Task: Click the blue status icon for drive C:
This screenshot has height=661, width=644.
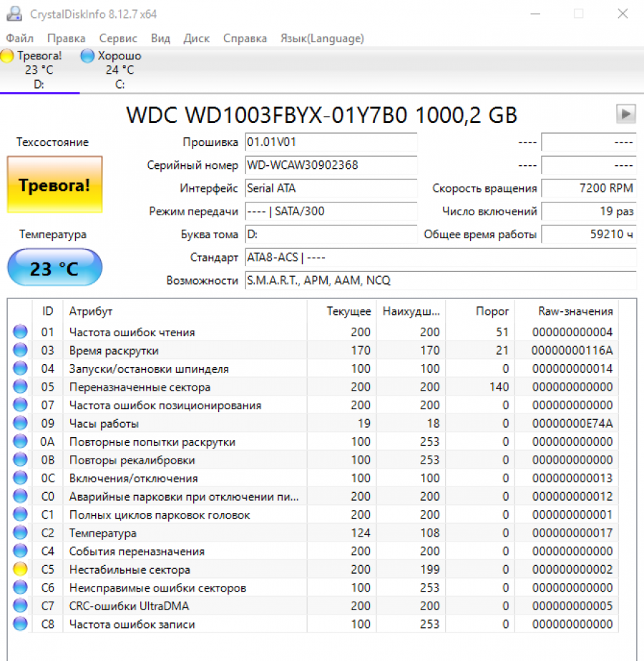Action: pos(87,56)
